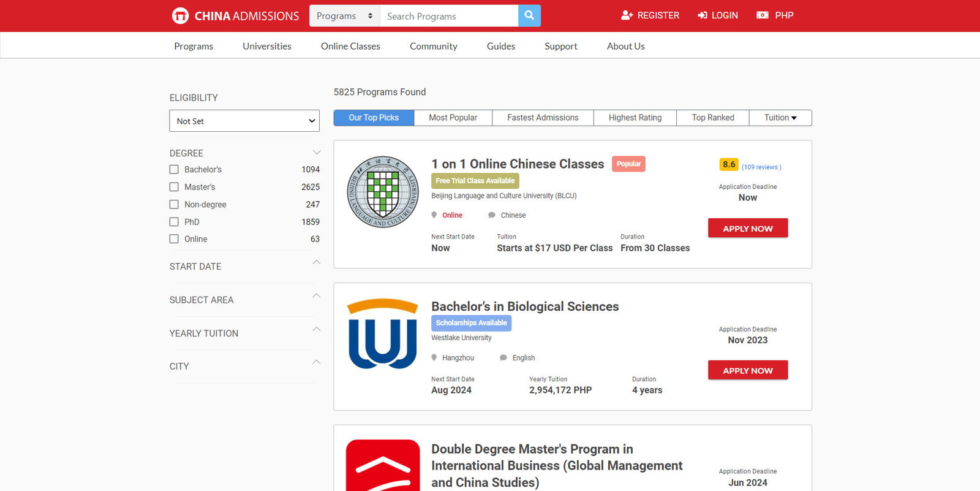
Task: Tick the PhD degree checkbox
Action: click(x=174, y=222)
